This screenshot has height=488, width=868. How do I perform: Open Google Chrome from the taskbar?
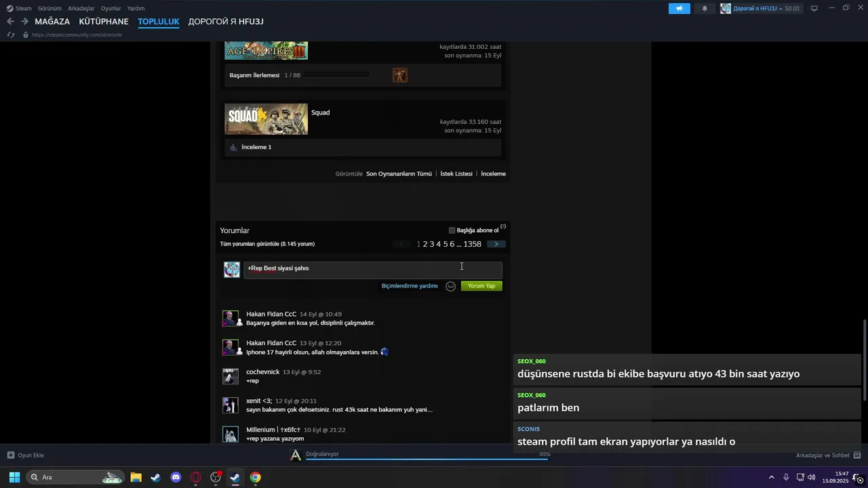(255, 477)
